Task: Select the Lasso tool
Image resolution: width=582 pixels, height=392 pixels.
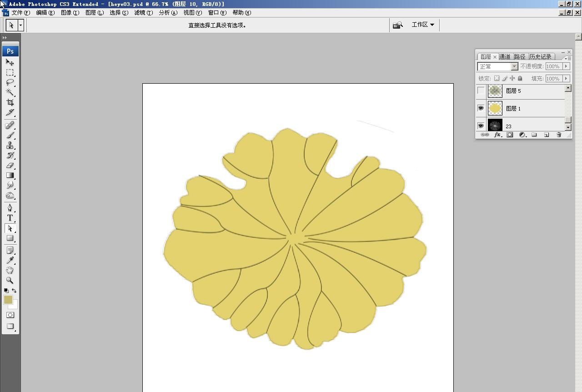Action: pos(10,83)
